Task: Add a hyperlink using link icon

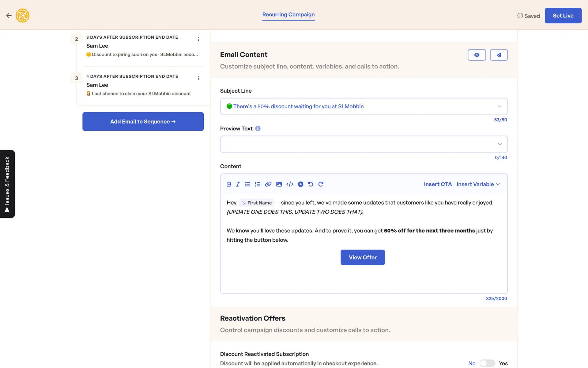Action: tap(268, 184)
